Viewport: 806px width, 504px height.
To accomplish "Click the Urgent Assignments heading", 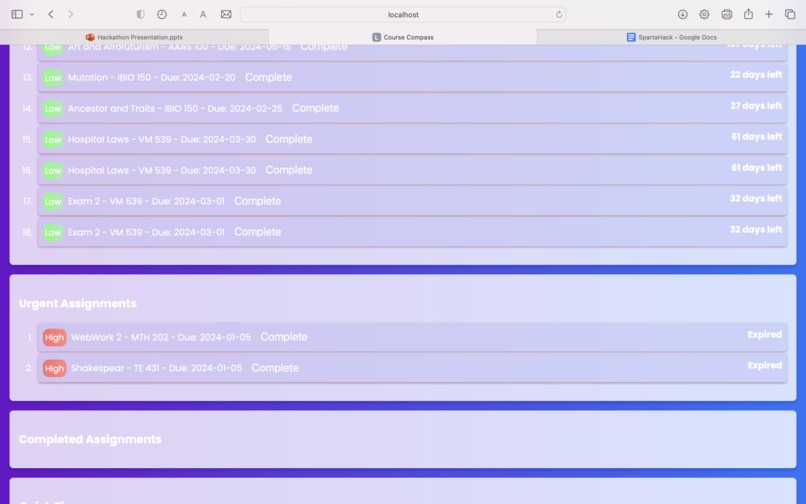I will (x=78, y=303).
